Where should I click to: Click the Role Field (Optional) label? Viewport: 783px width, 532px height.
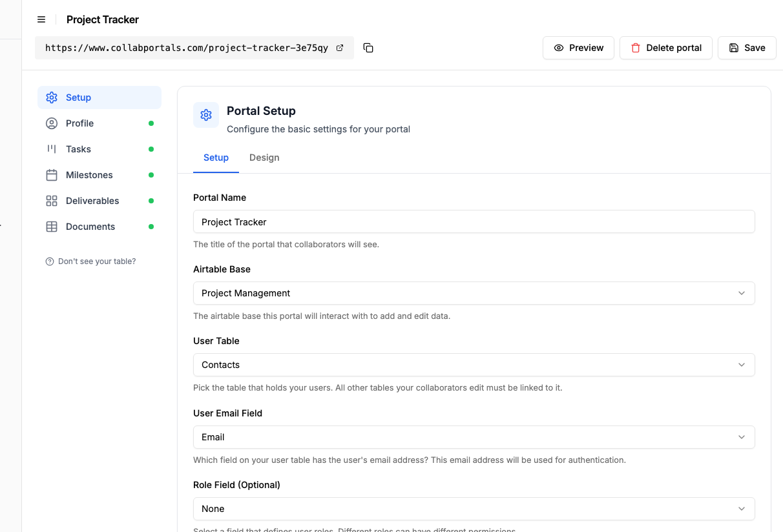[236, 485]
